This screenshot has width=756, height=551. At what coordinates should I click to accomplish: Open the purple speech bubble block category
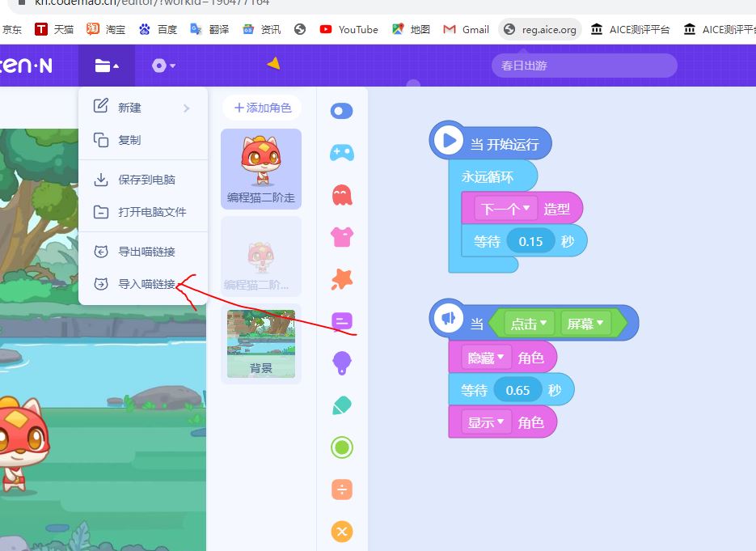click(x=342, y=321)
